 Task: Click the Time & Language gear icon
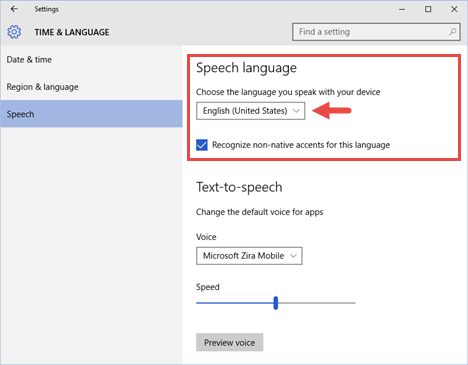pyautogui.click(x=14, y=32)
